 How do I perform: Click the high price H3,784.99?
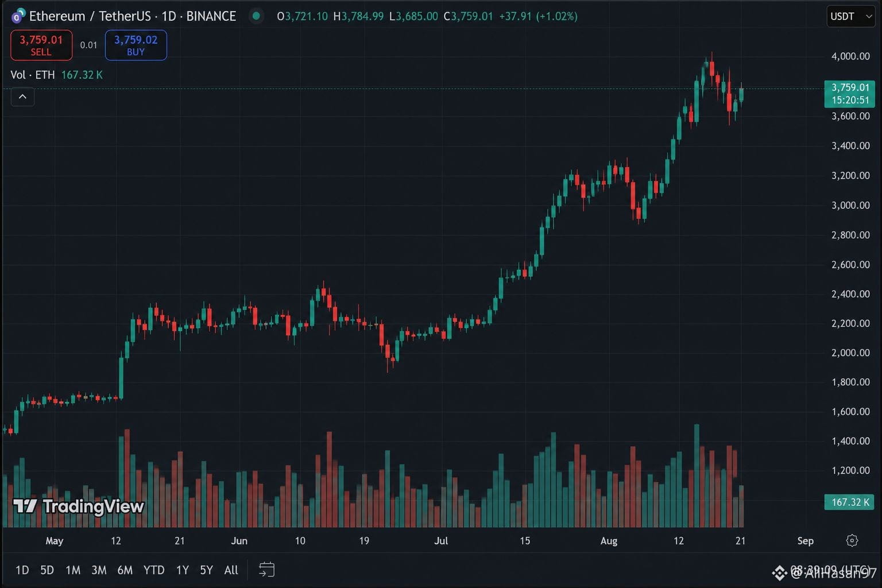(358, 16)
